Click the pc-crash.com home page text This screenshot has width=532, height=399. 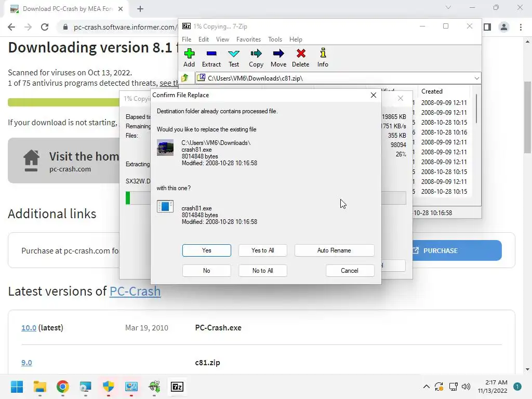click(x=70, y=169)
